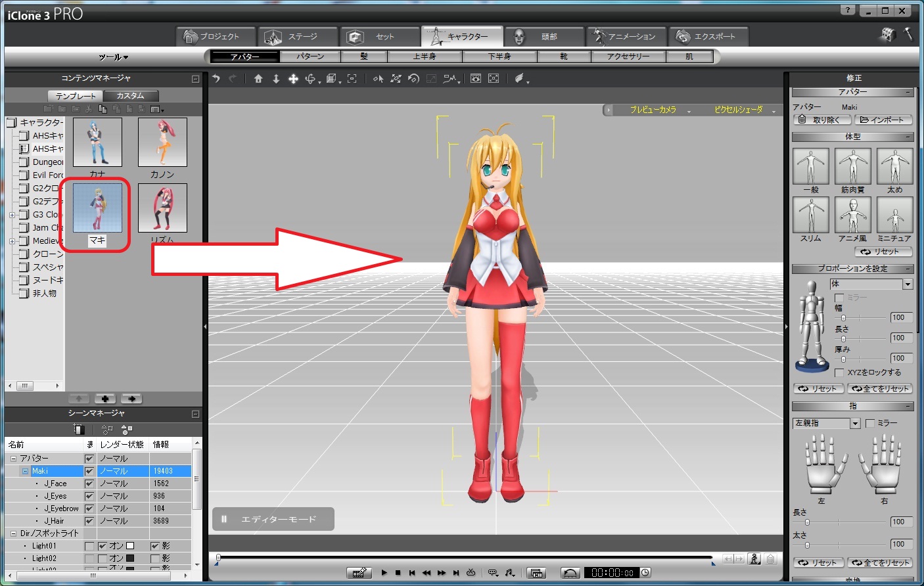Open the ツール dropdown menu

(x=114, y=58)
